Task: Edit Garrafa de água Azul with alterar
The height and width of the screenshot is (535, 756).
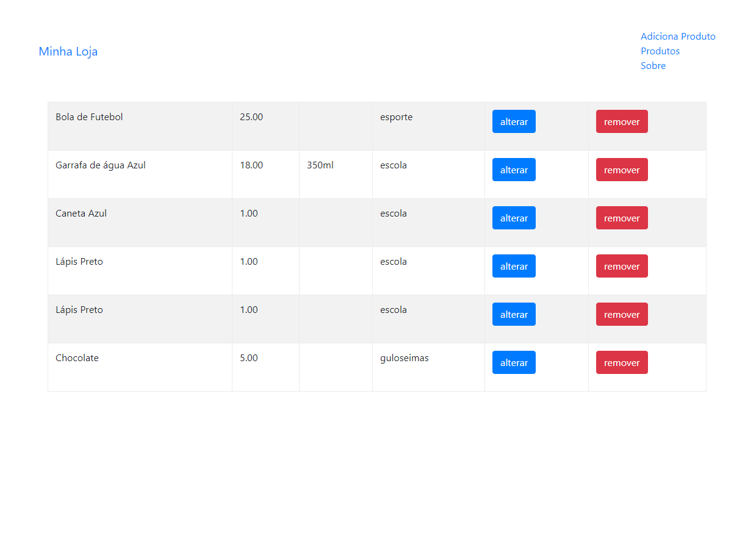Action: click(x=514, y=170)
